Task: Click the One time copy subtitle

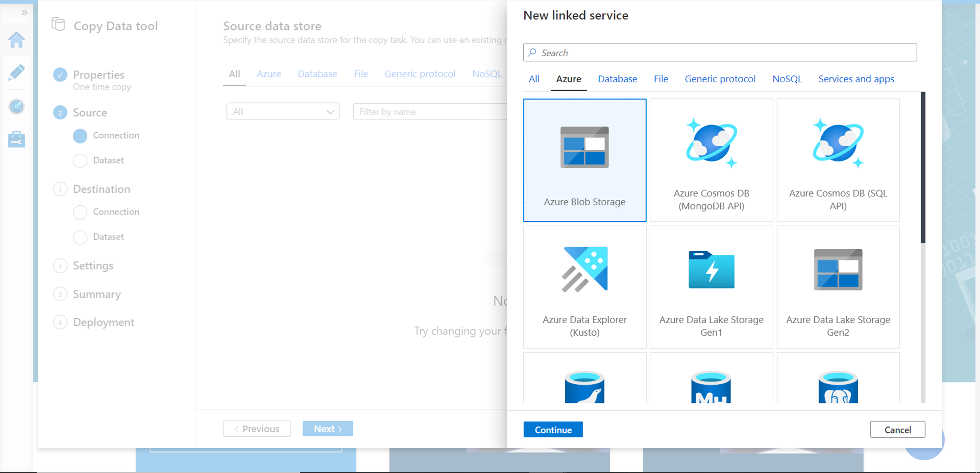Action: point(102,87)
